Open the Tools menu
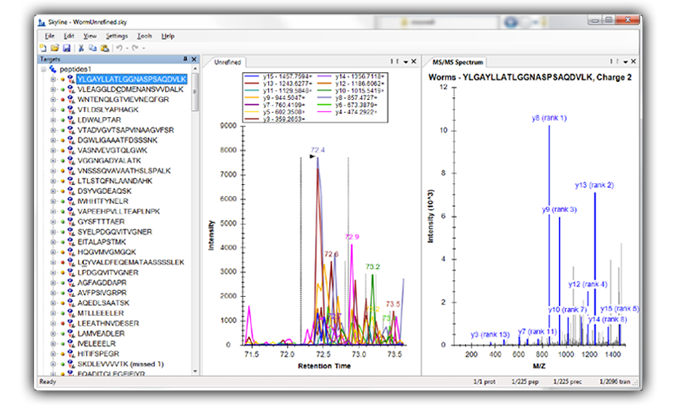 tap(146, 35)
